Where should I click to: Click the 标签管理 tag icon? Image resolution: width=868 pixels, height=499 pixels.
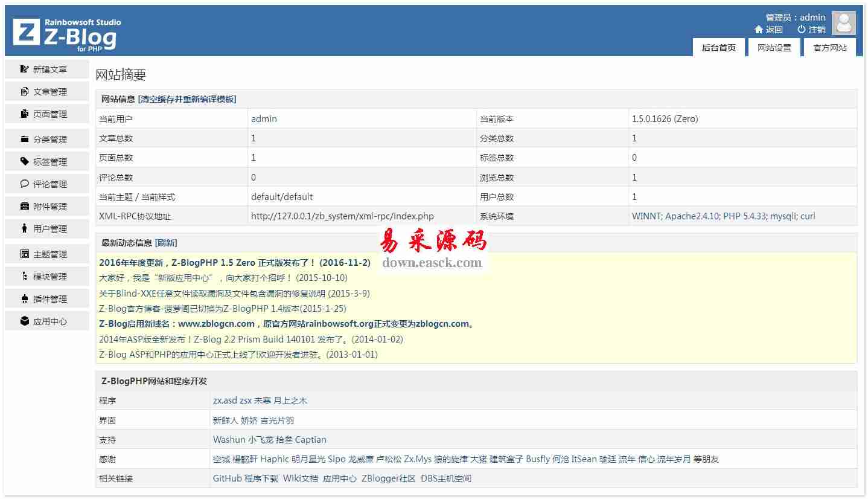coord(25,162)
